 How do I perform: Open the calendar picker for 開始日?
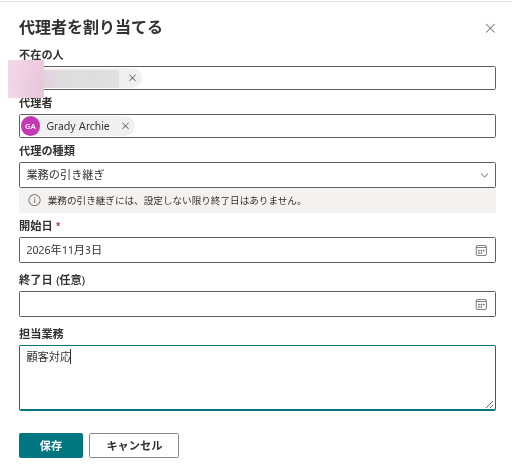click(x=481, y=250)
